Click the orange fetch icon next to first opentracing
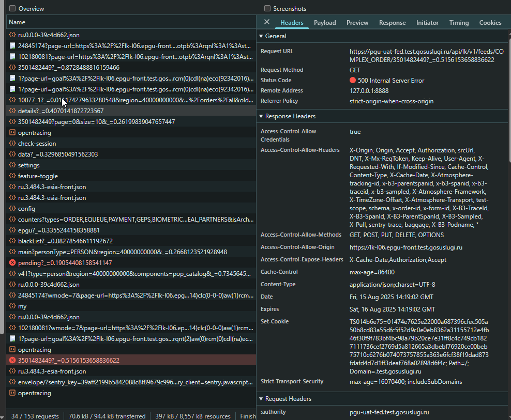511x420 pixels. (12, 133)
